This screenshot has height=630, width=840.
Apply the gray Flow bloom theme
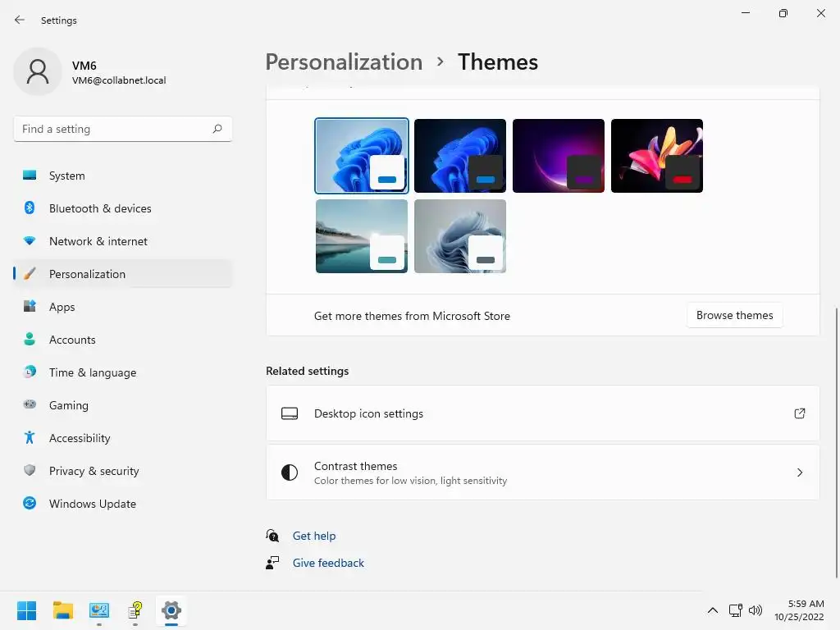(459, 236)
